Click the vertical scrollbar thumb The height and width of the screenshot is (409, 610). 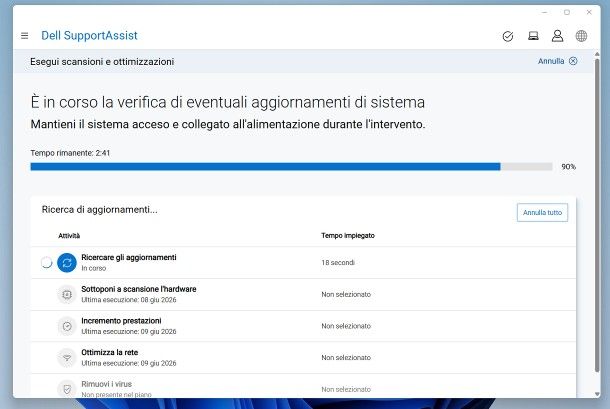point(597,216)
